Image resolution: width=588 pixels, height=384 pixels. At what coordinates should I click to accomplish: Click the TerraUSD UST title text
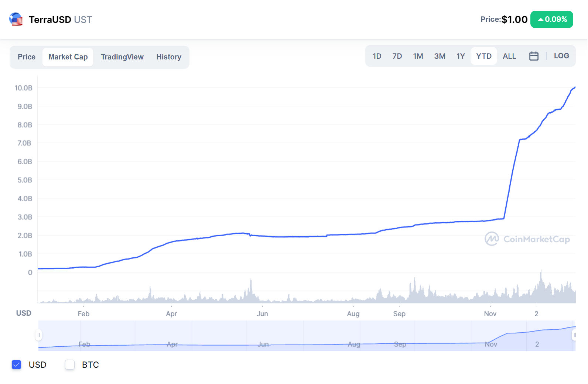point(61,20)
